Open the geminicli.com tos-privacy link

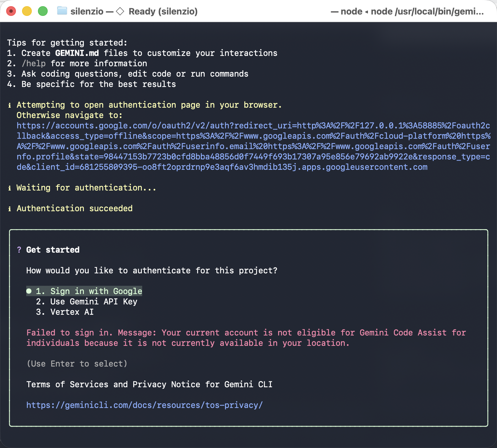(x=145, y=405)
